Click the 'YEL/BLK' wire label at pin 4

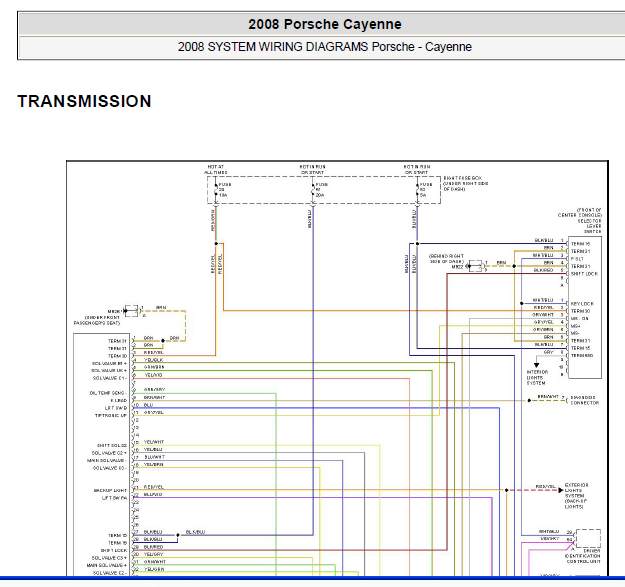[153, 360]
